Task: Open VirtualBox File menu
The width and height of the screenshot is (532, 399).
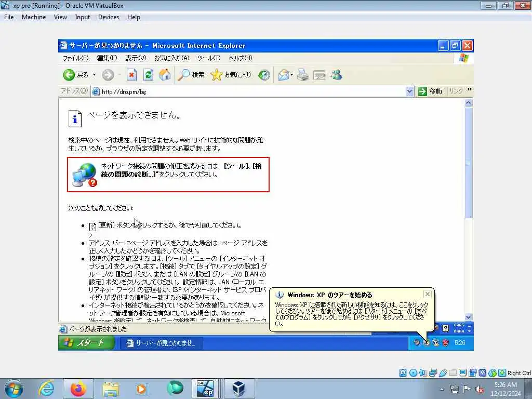Action: 9,17
